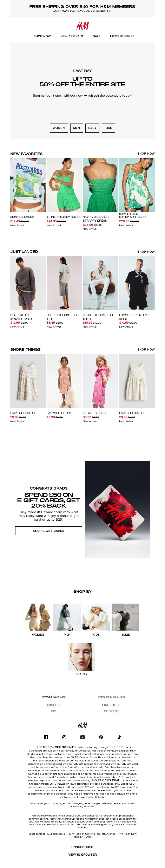Click the black H&M logo in footer

coord(82,725)
